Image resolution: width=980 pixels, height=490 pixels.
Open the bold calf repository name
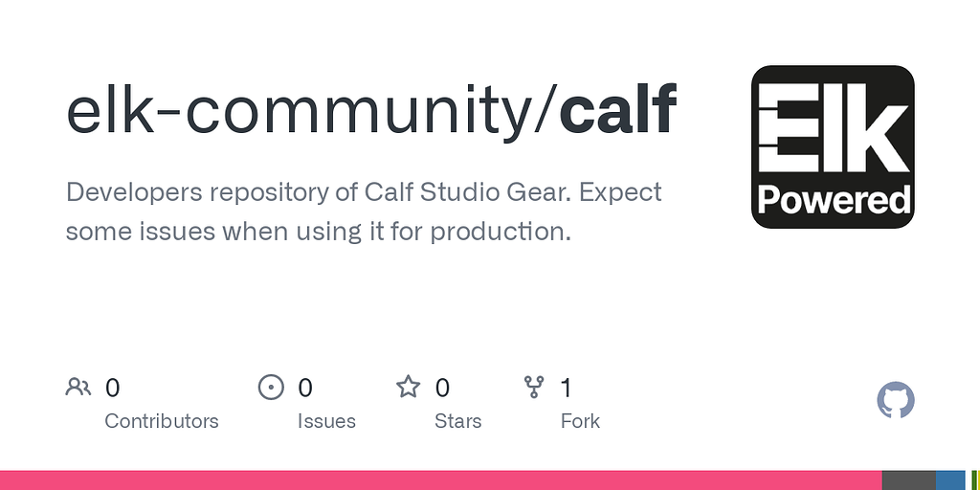617,110
